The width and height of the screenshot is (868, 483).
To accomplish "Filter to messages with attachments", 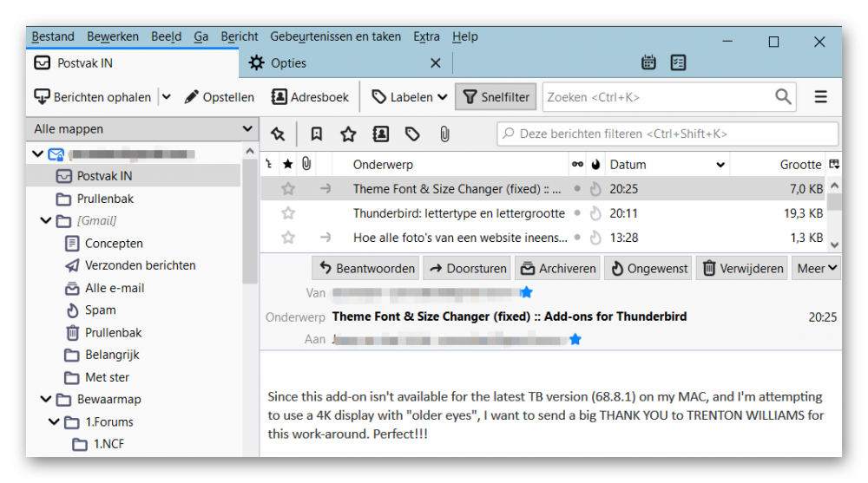I will pos(444,134).
